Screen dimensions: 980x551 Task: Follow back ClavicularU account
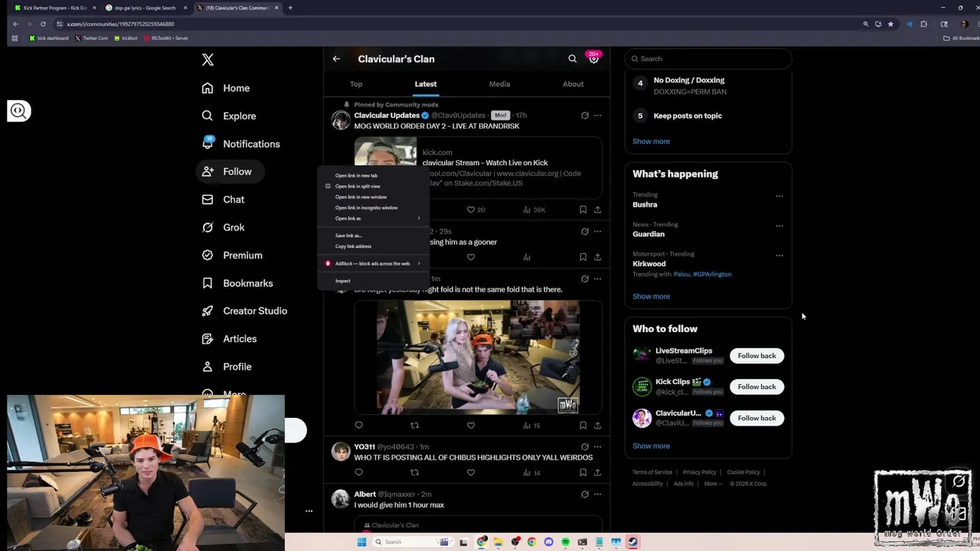point(756,418)
